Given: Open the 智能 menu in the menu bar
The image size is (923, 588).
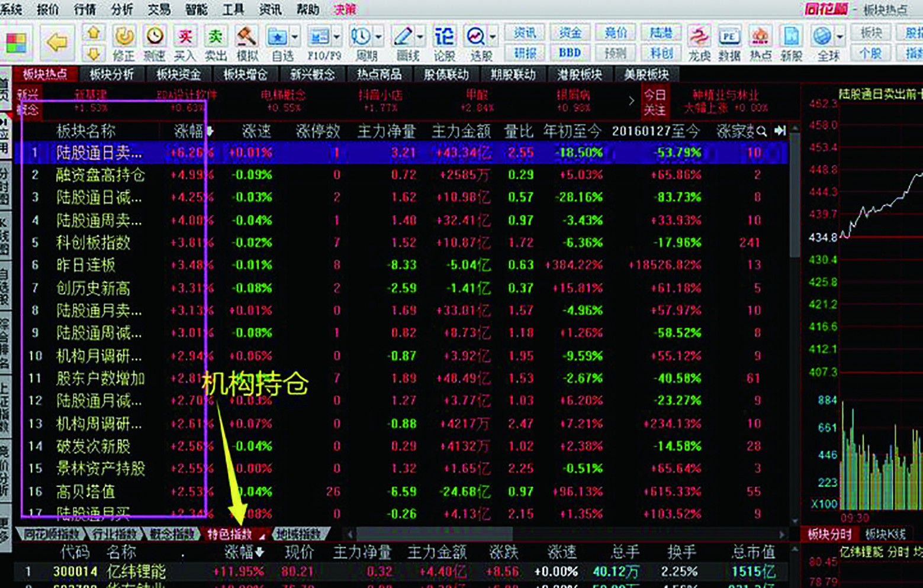Looking at the screenshot, I should pos(196,9).
